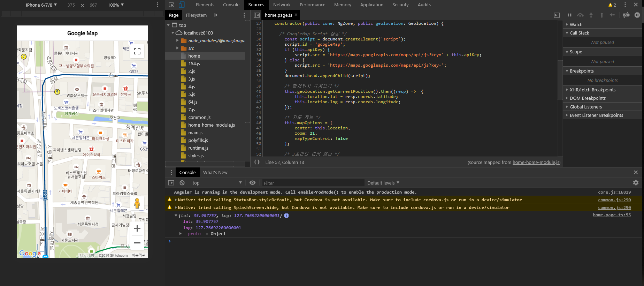Hide the debugger sidebar pane

point(557,15)
